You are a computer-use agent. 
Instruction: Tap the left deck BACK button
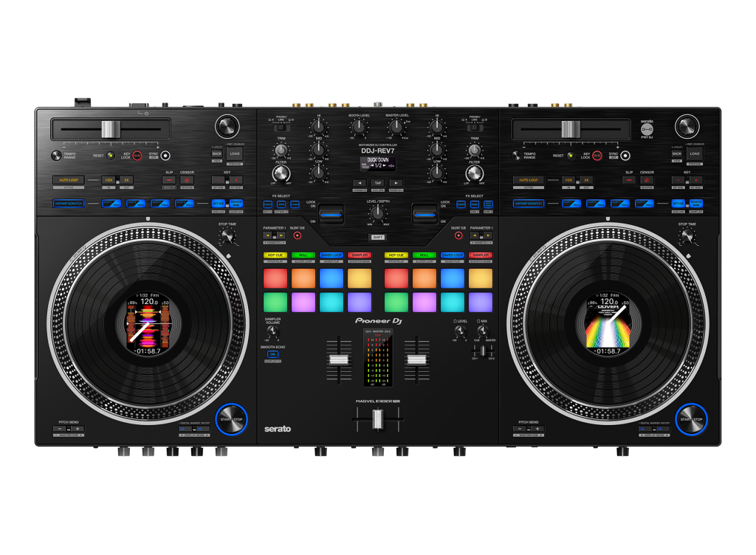click(x=217, y=154)
